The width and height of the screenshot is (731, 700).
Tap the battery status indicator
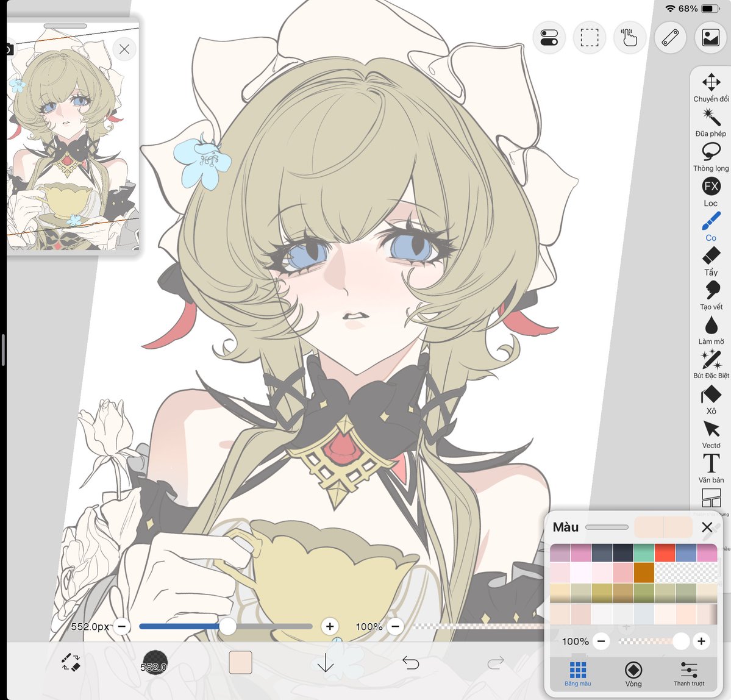pyautogui.click(x=710, y=9)
